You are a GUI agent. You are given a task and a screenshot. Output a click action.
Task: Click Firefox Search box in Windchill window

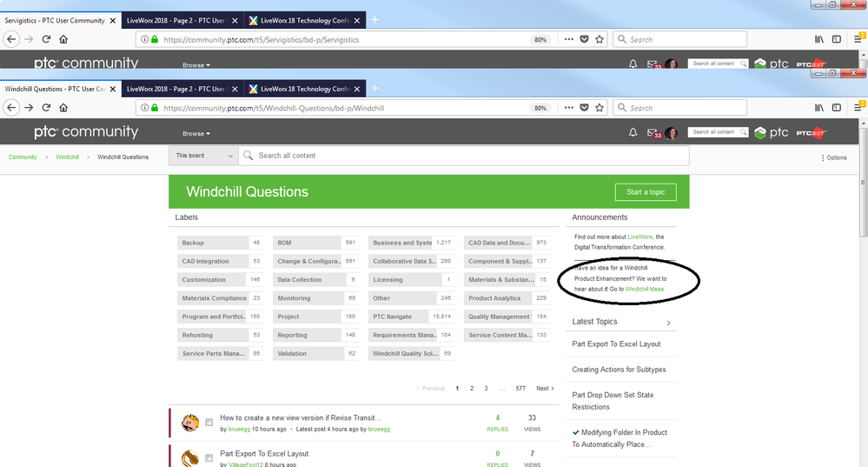[x=679, y=108]
